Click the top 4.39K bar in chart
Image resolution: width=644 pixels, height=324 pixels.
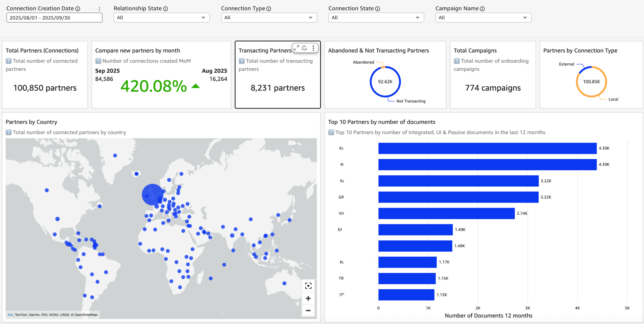coord(487,148)
